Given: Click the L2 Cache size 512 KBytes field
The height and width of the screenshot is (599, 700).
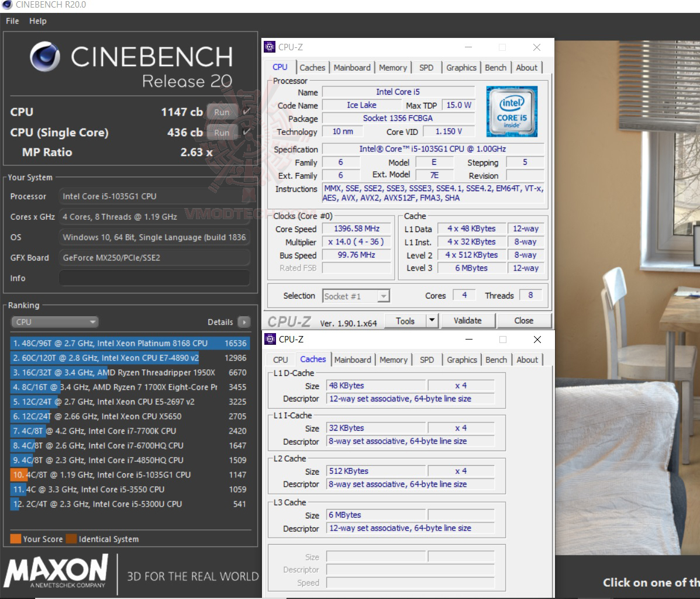Looking at the screenshot, I should [376, 471].
